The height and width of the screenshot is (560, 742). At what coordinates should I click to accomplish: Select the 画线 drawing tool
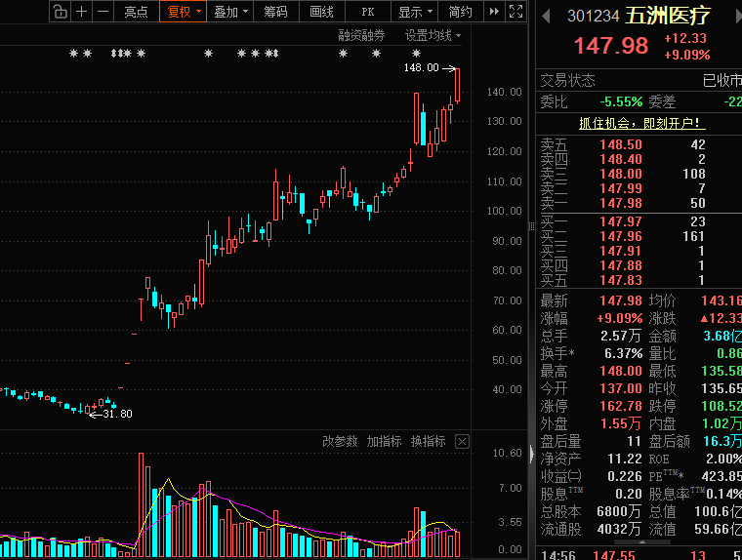[322, 12]
